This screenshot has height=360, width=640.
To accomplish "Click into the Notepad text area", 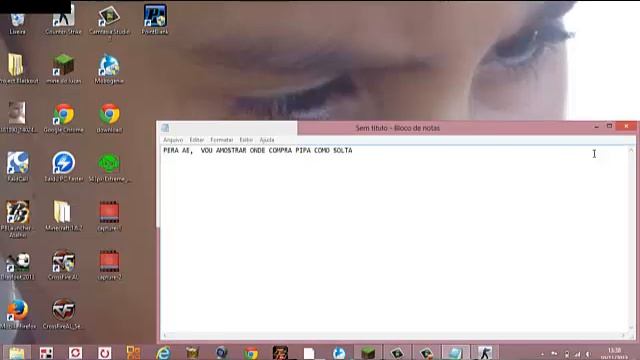I will (x=394, y=240).
